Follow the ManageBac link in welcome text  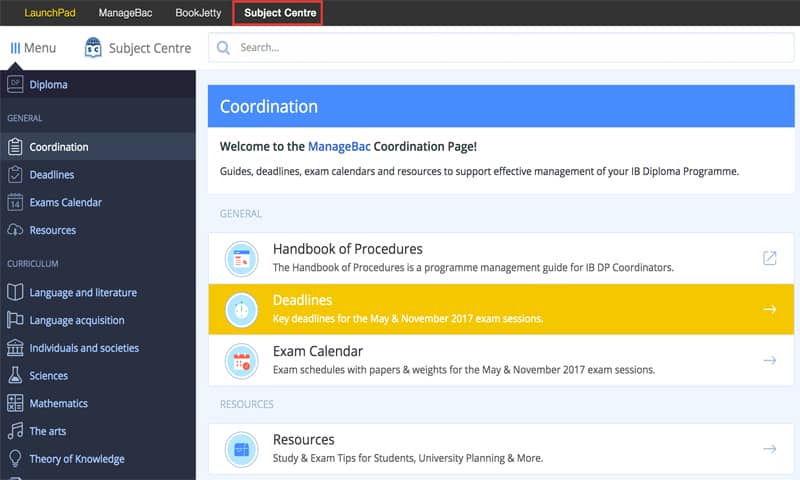(x=339, y=146)
